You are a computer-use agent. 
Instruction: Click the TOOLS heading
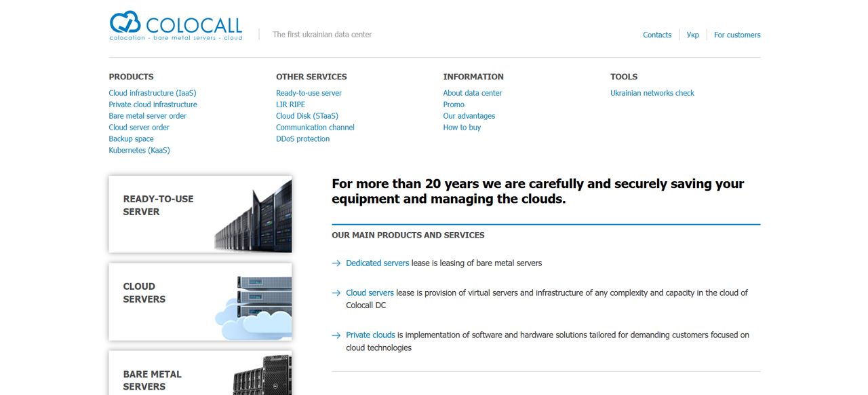tap(624, 77)
